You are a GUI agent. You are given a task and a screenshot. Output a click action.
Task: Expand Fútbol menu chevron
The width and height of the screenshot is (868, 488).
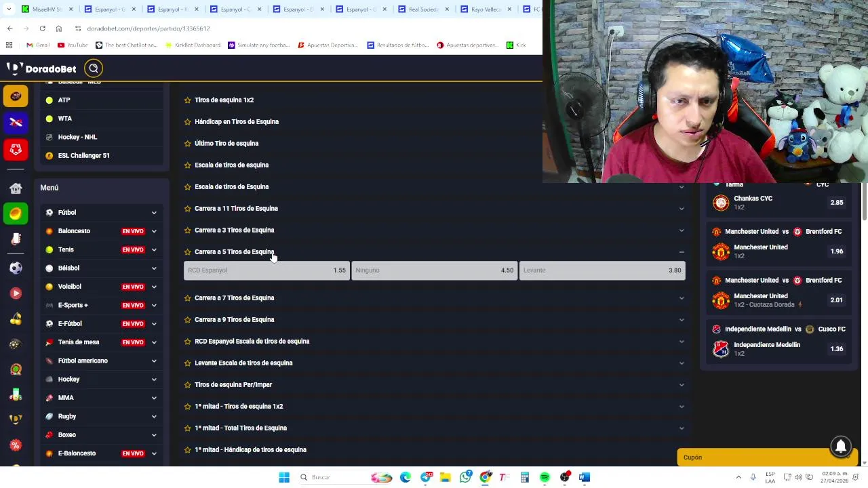coord(154,213)
